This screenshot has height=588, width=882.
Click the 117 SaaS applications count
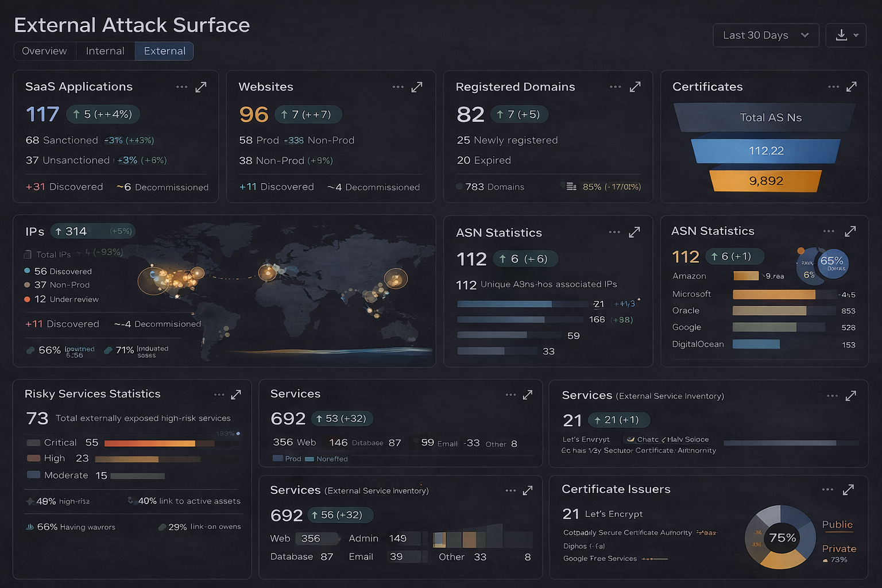pos(42,114)
